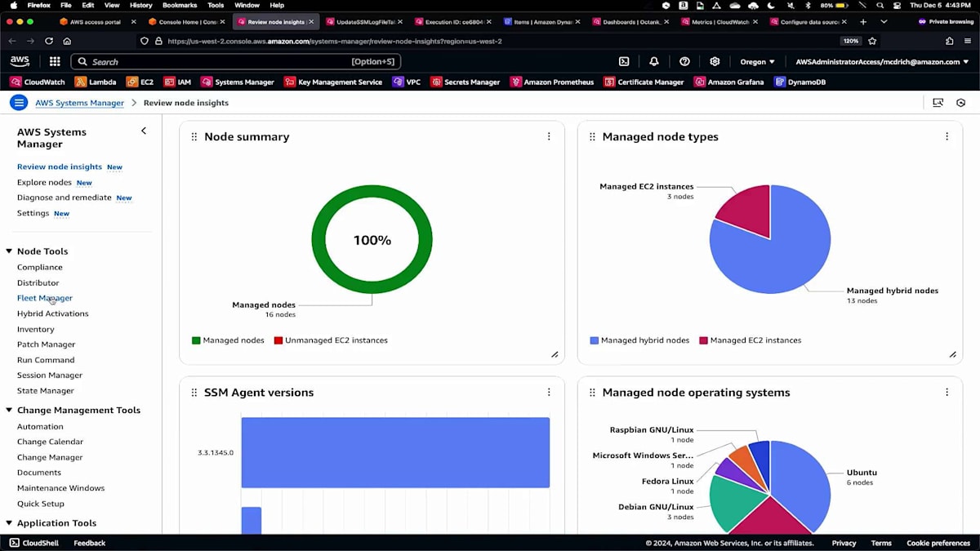Open the SSM Agent versions three-dot menu
The height and width of the screenshot is (551, 980).
(x=549, y=392)
